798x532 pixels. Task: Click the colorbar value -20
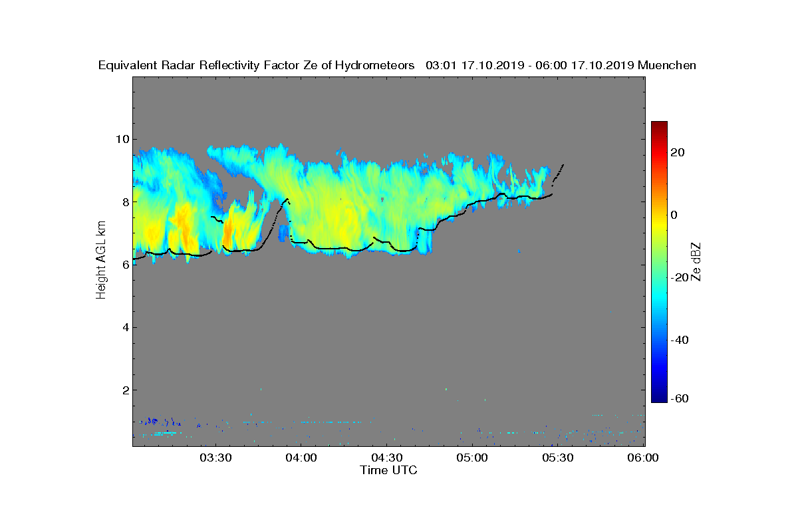(x=680, y=277)
